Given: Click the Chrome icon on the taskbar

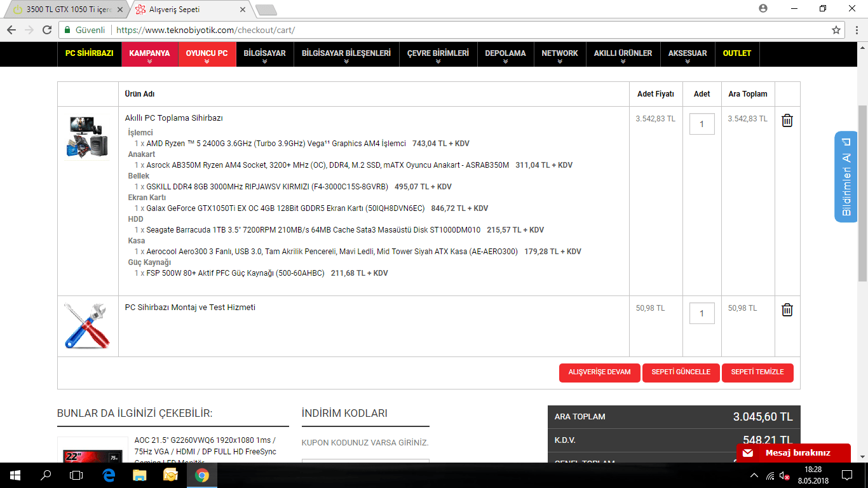Looking at the screenshot, I should click(202, 475).
